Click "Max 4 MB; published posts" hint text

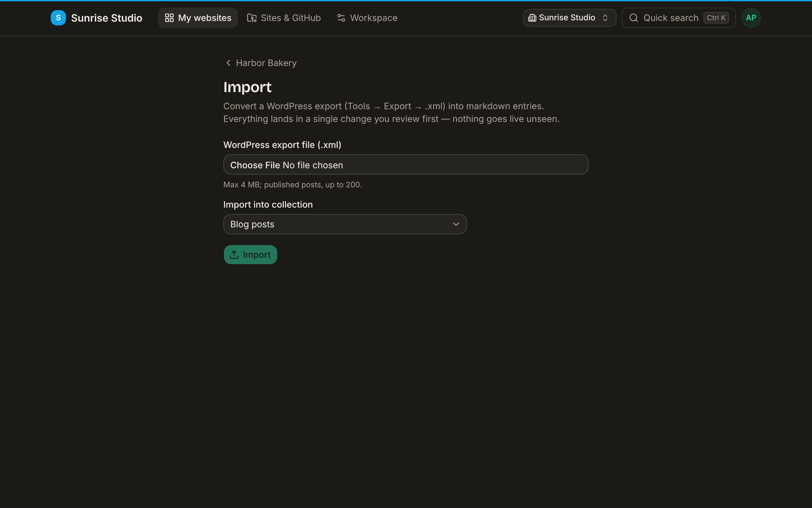[292, 185]
